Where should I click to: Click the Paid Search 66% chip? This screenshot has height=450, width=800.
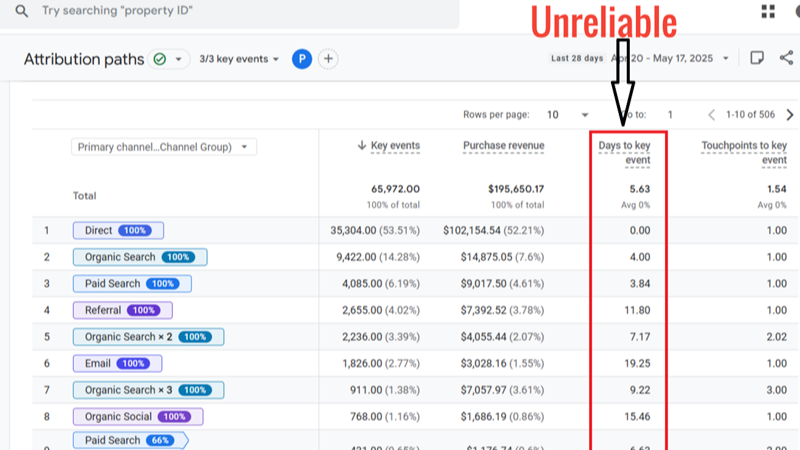131,440
